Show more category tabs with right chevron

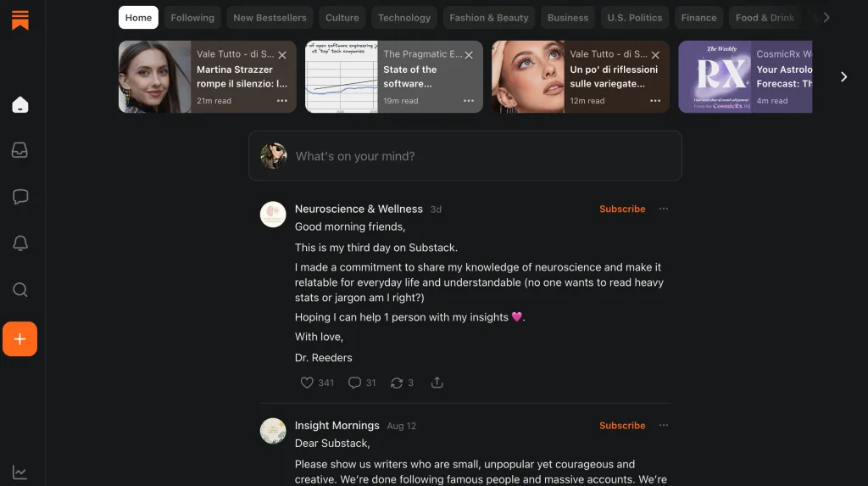826,18
